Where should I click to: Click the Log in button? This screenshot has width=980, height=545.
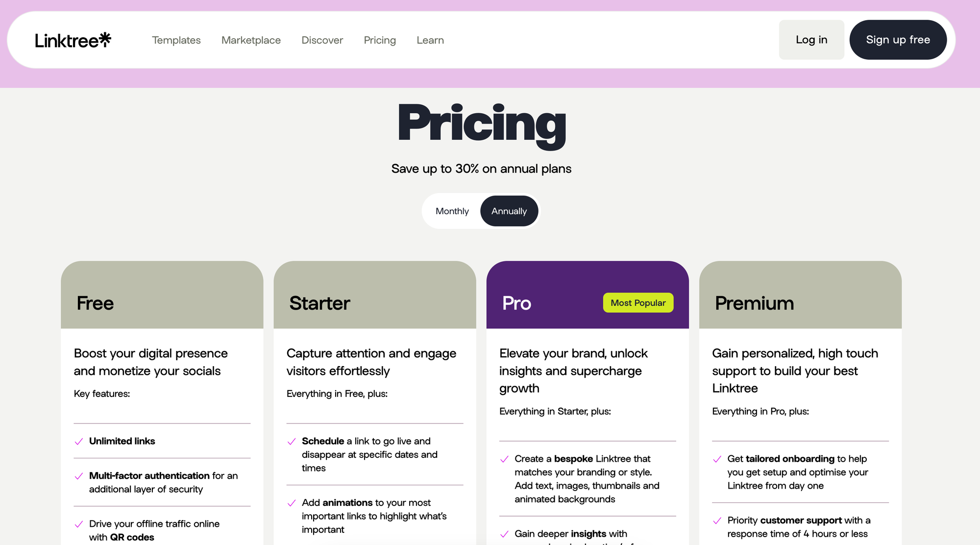[x=811, y=40]
